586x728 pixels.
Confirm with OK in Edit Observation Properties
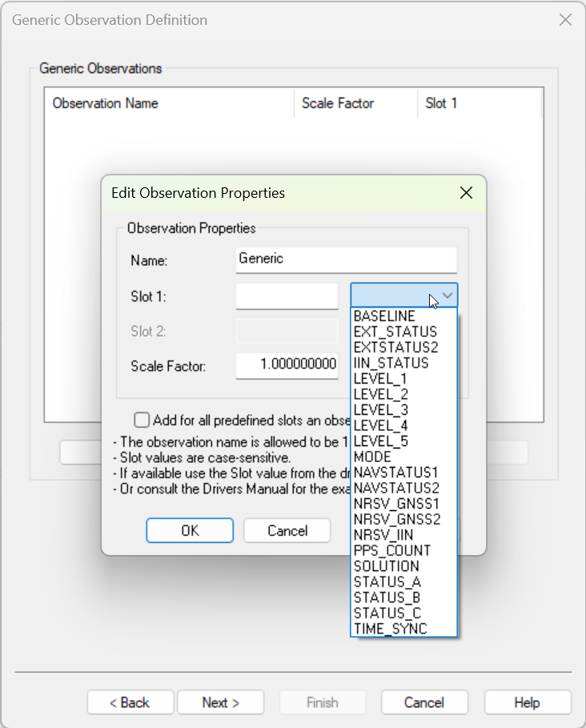[190, 530]
